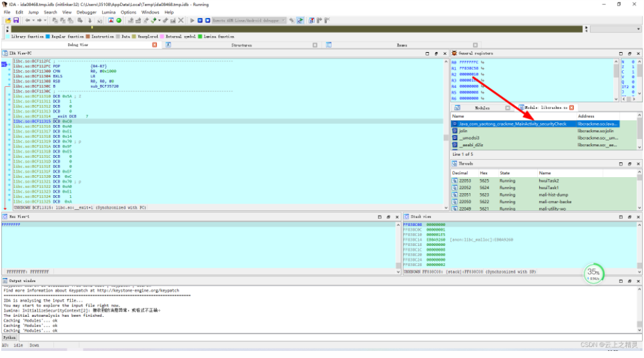Switch to the Enums tab
644x358 pixels.
pos(402,45)
